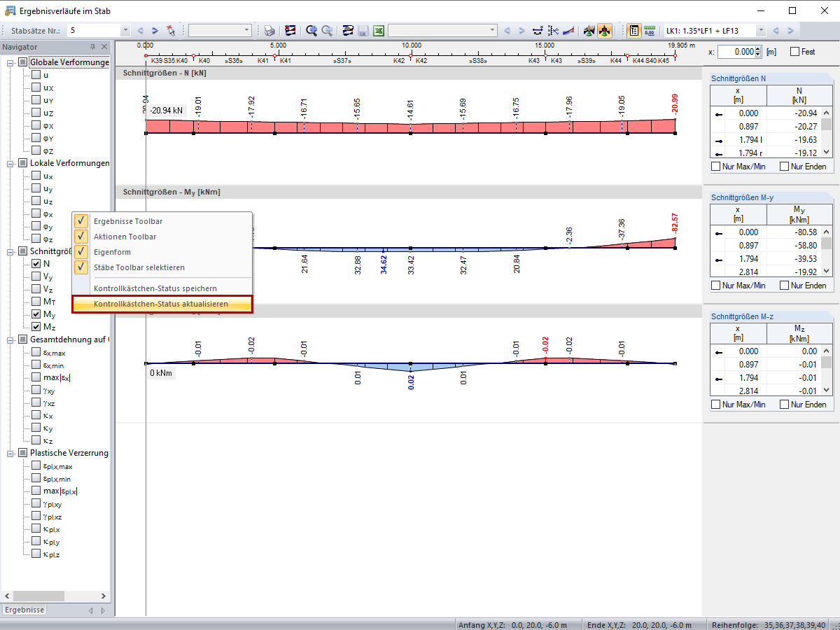Image resolution: width=840 pixels, height=630 pixels.
Task: Click the pick member set cursor icon
Action: click(171, 31)
